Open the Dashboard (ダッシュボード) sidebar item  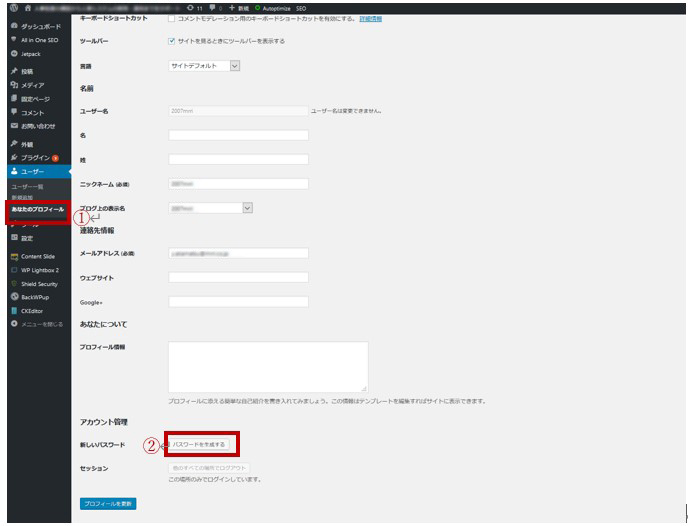tap(38, 26)
